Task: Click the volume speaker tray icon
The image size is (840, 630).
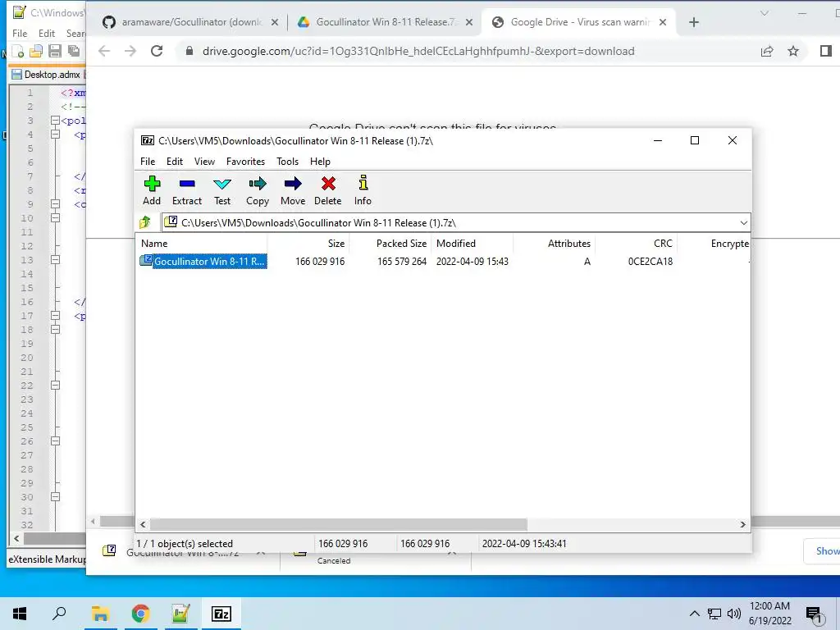Action: (734, 614)
